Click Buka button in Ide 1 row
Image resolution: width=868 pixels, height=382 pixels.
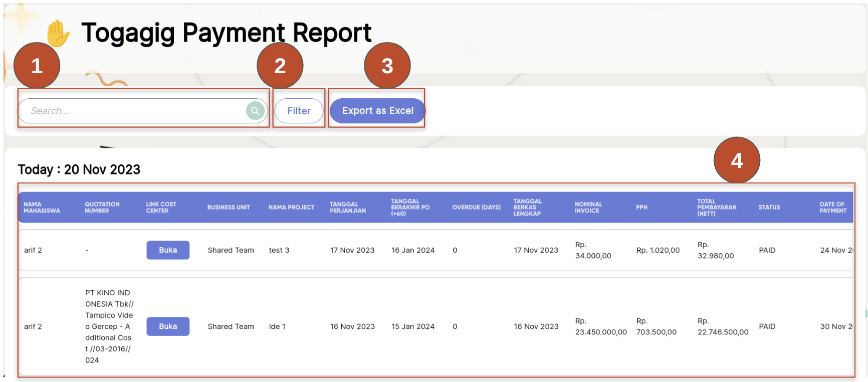point(168,326)
